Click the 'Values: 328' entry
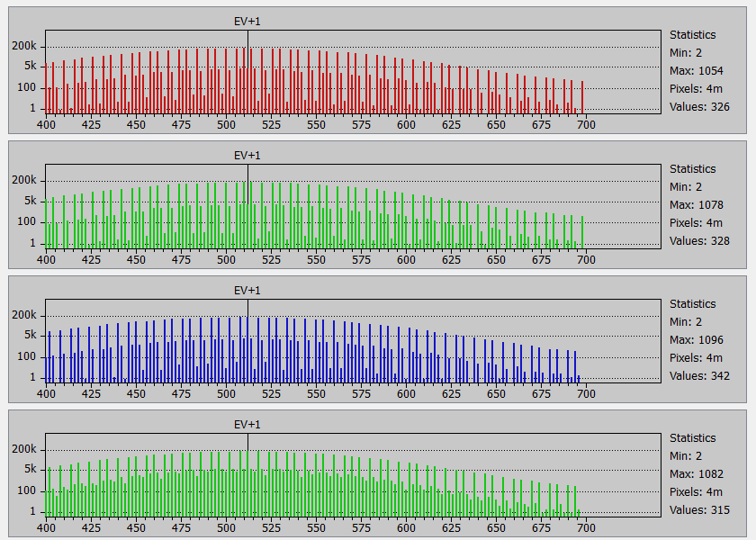Image resolution: width=756 pixels, height=540 pixels. 699,240
